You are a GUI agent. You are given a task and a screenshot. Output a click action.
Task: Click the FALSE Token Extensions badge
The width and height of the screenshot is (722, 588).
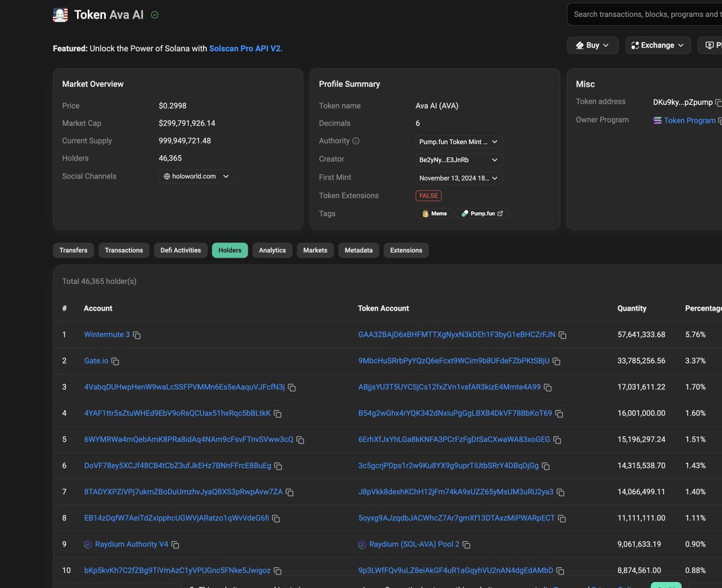pos(428,195)
